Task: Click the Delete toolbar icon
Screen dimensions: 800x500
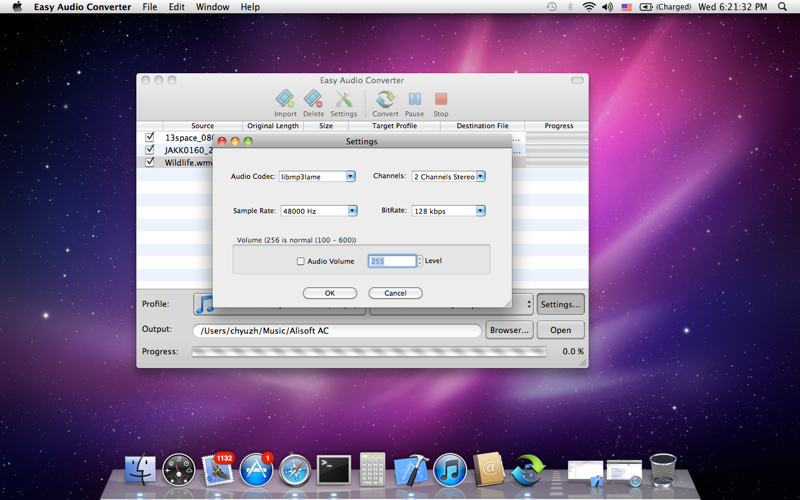Action: [x=313, y=100]
